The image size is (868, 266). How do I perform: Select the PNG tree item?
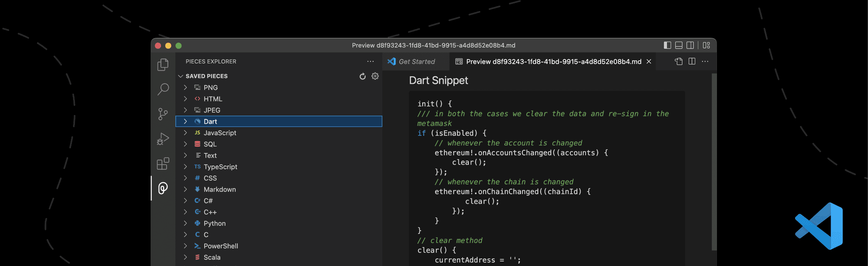click(279, 88)
